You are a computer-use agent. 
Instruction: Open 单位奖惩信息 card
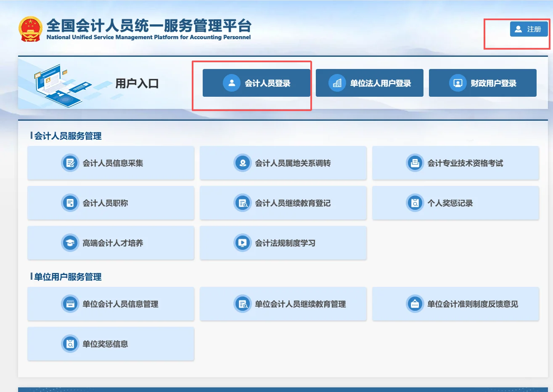click(x=111, y=344)
